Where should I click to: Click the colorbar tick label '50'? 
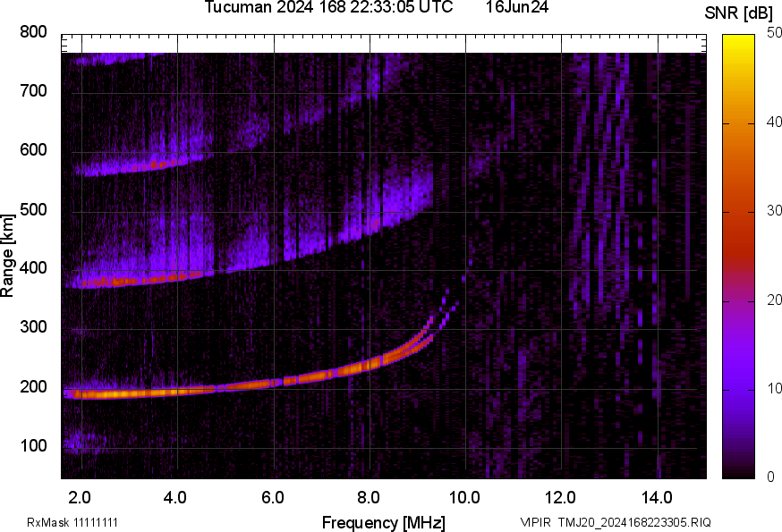pos(774,33)
